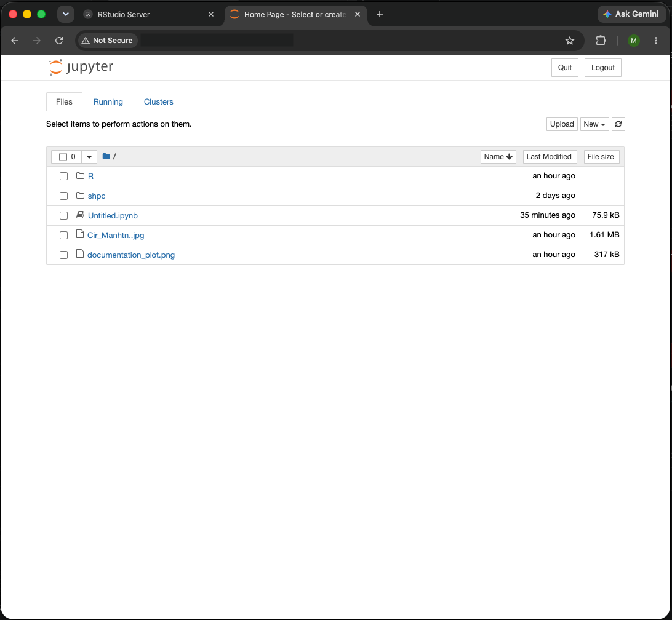The height and width of the screenshot is (620, 672).
Task: Open the Chrome profile M avatar
Action: click(633, 40)
